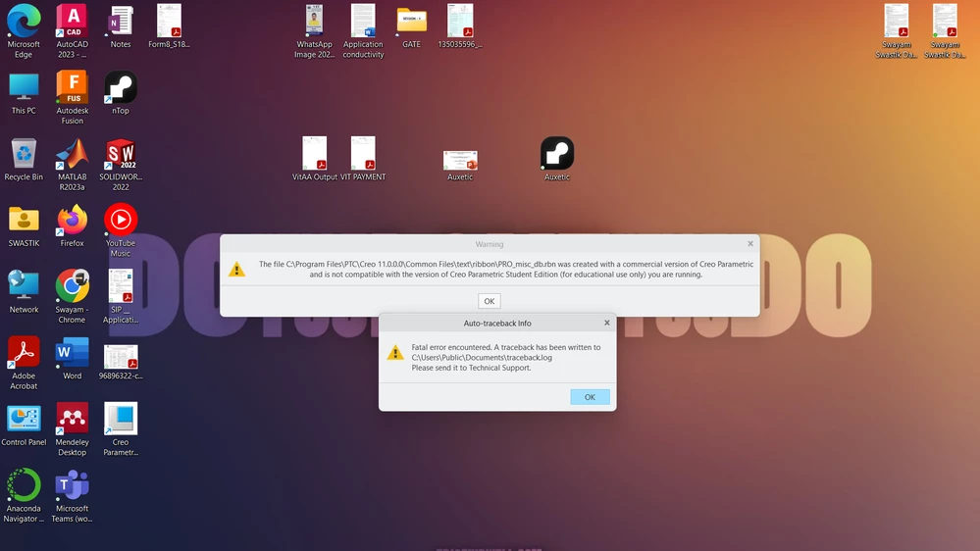Screen dimensions: 980x551
Task: Click OK in the Warning dialog
Action: 490,301
